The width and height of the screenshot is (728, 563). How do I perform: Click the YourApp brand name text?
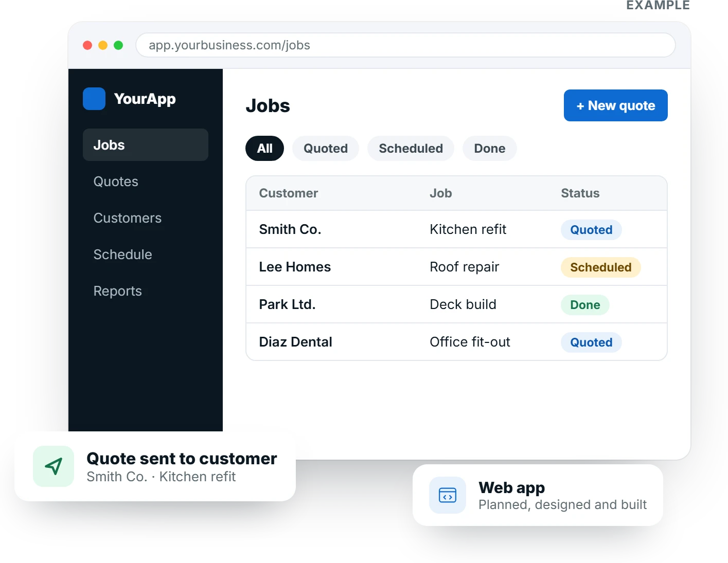[x=145, y=99]
